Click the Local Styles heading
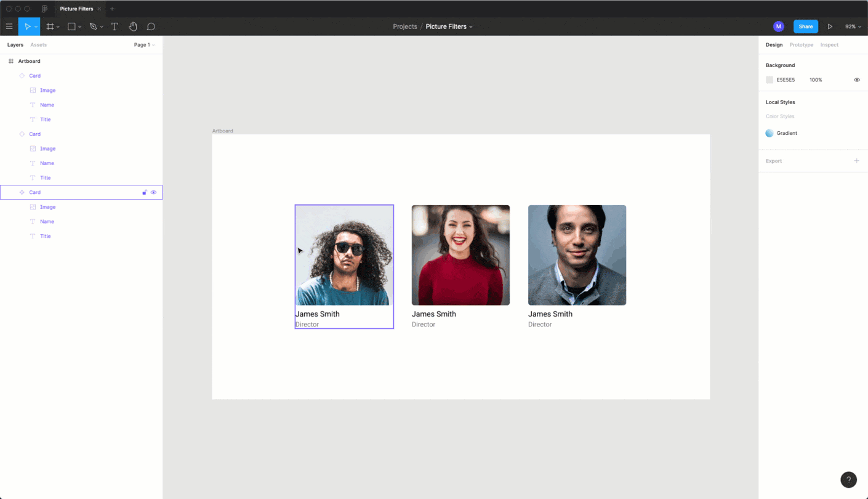The image size is (868, 499). [780, 102]
